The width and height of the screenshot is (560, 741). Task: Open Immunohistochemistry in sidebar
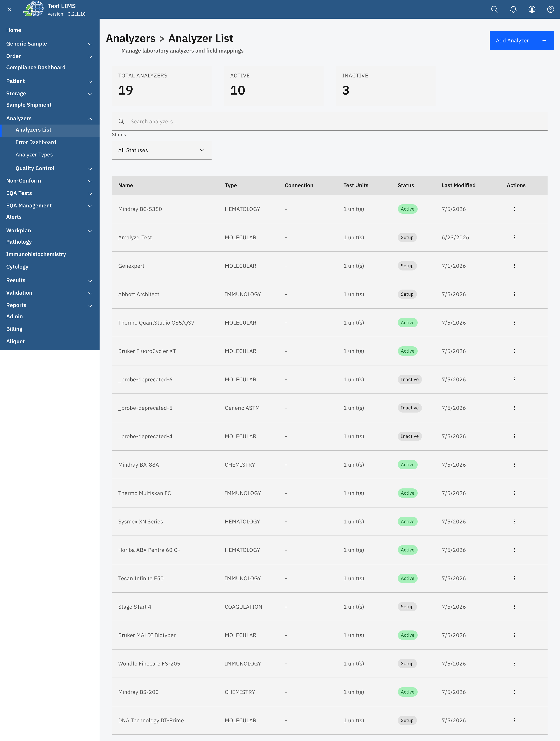click(x=36, y=254)
